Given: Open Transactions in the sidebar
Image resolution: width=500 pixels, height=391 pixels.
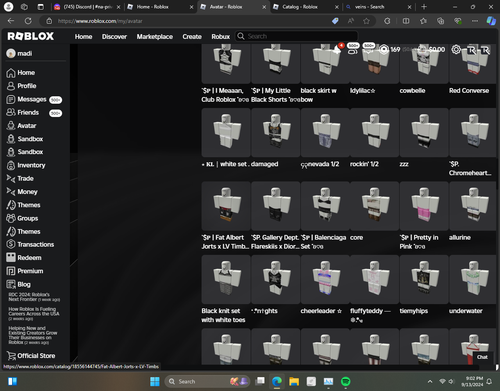Looking at the screenshot, I should coord(30,244).
